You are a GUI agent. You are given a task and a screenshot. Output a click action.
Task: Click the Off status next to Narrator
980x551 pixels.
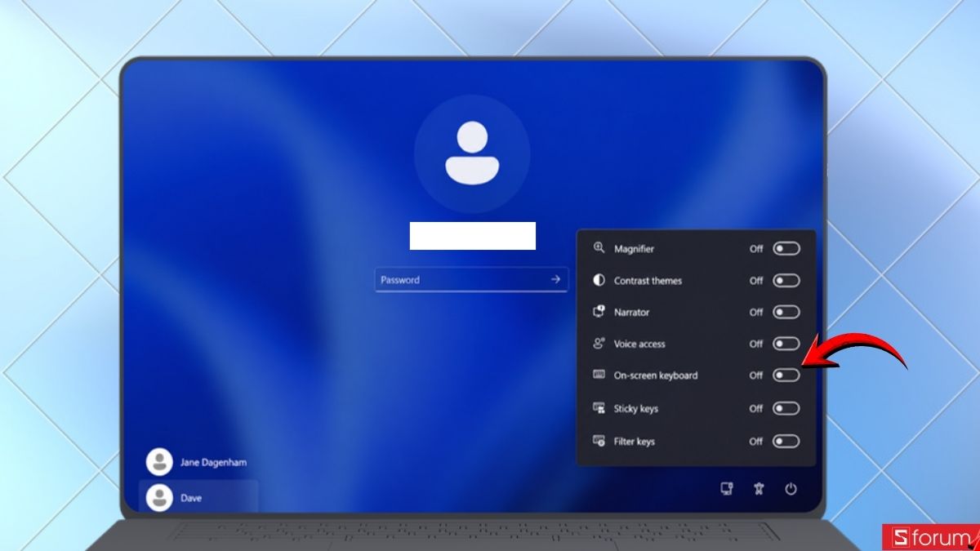point(756,312)
